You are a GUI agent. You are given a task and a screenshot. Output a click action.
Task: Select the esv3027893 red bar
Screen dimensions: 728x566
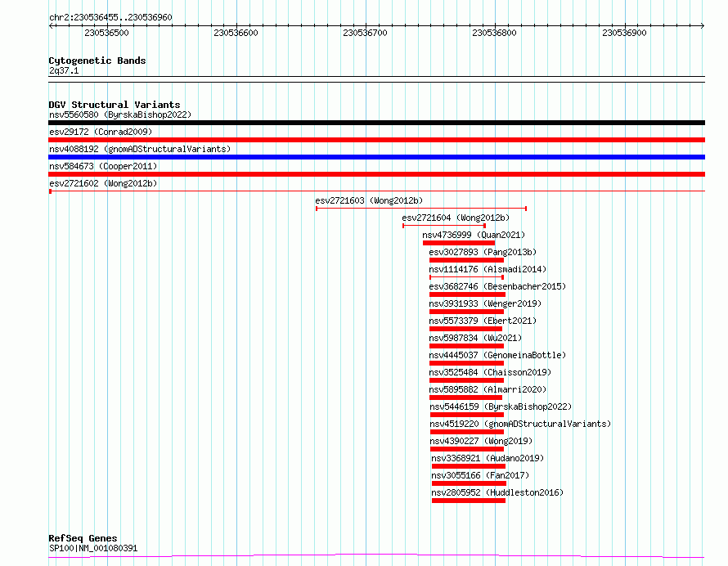click(x=466, y=260)
